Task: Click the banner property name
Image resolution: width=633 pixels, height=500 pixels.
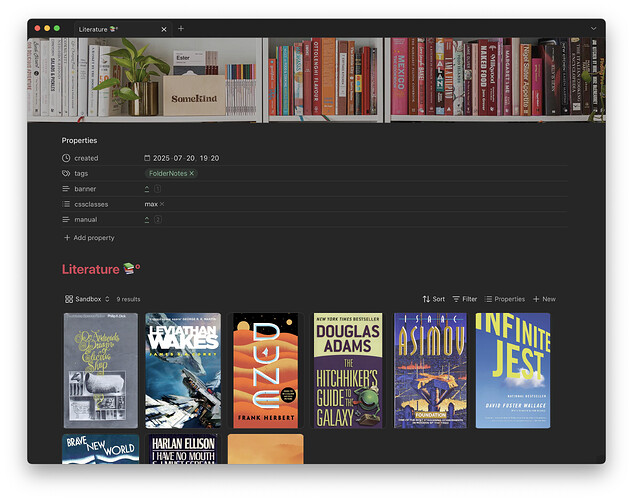Action: (x=85, y=189)
